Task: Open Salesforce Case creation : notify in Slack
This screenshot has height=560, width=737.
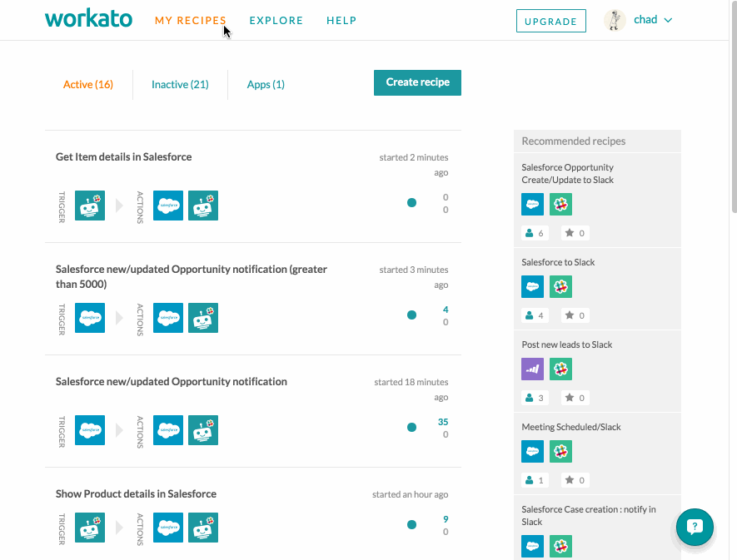Action: 589,515
